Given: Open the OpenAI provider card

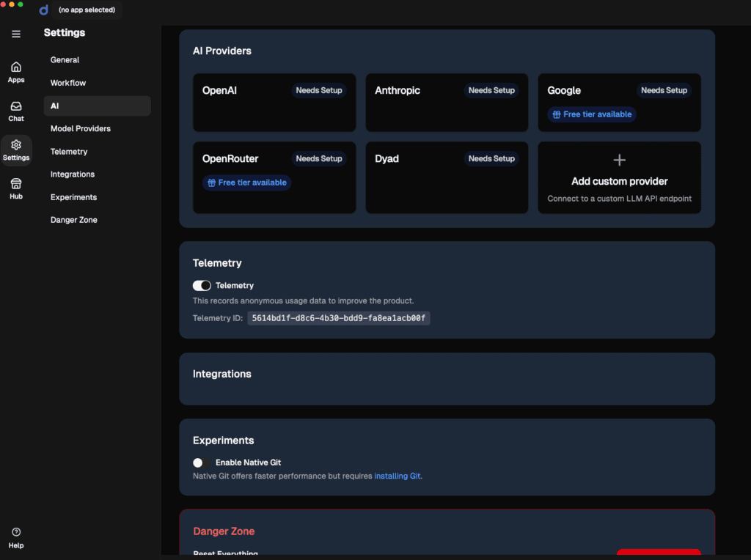Looking at the screenshot, I should 274,103.
